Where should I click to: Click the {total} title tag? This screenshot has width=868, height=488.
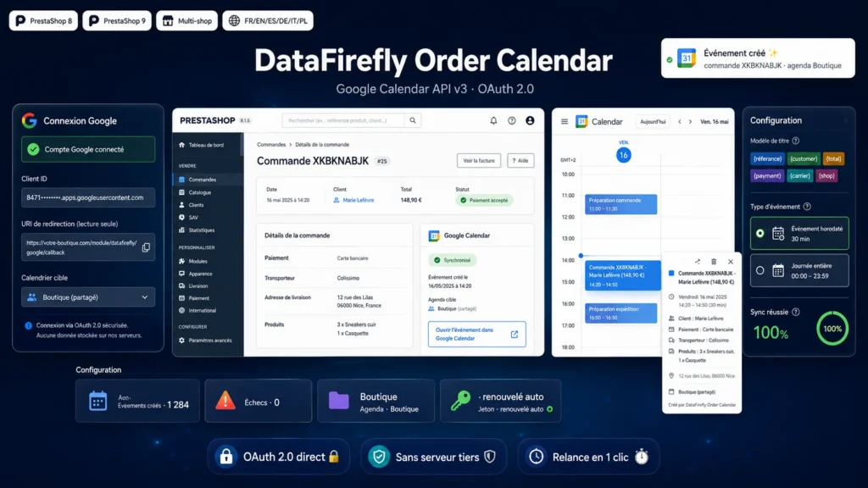833,158
